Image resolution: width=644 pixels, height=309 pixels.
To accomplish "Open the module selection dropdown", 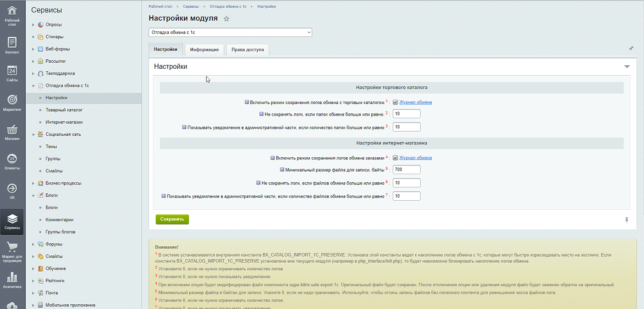I will [x=230, y=32].
